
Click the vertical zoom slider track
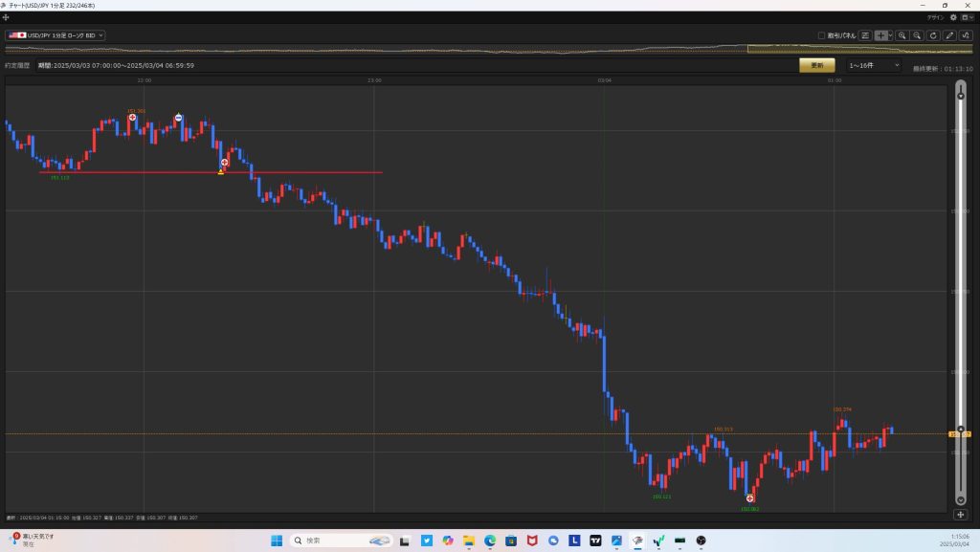point(961,287)
